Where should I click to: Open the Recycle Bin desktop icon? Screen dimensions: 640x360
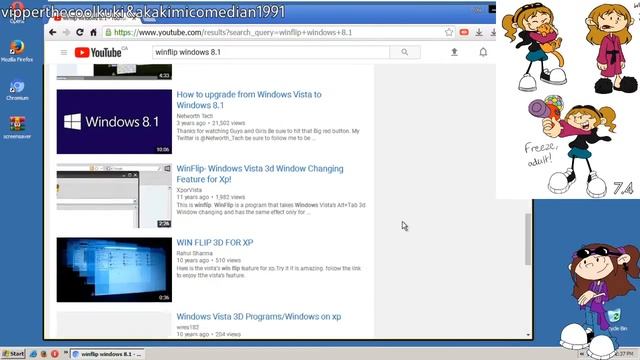click(616, 320)
